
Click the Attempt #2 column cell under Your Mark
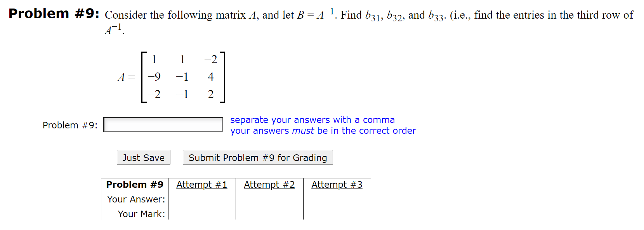[269, 213]
